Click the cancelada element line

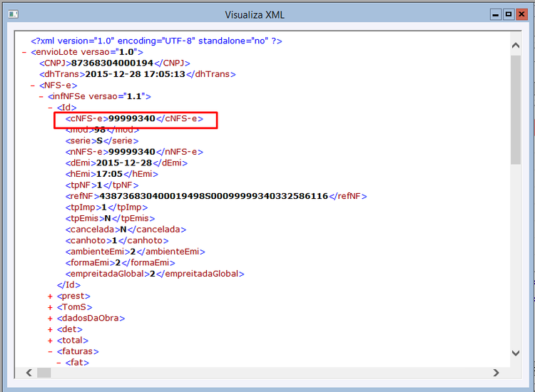pyautogui.click(x=126, y=229)
